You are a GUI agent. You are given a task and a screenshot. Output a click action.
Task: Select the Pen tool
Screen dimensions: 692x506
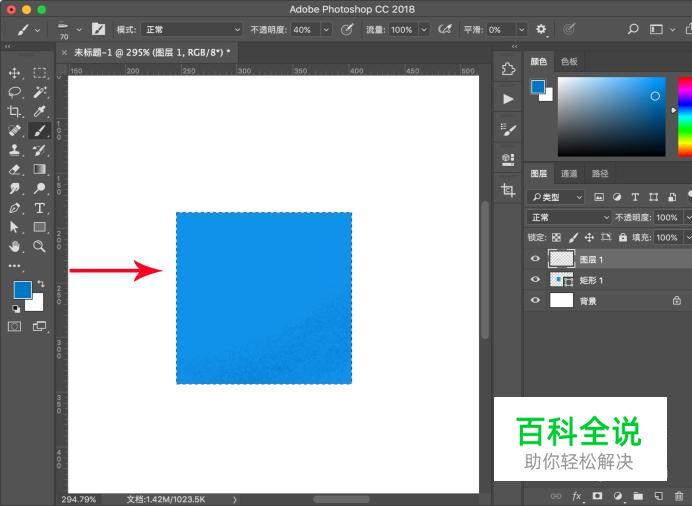click(15, 208)
